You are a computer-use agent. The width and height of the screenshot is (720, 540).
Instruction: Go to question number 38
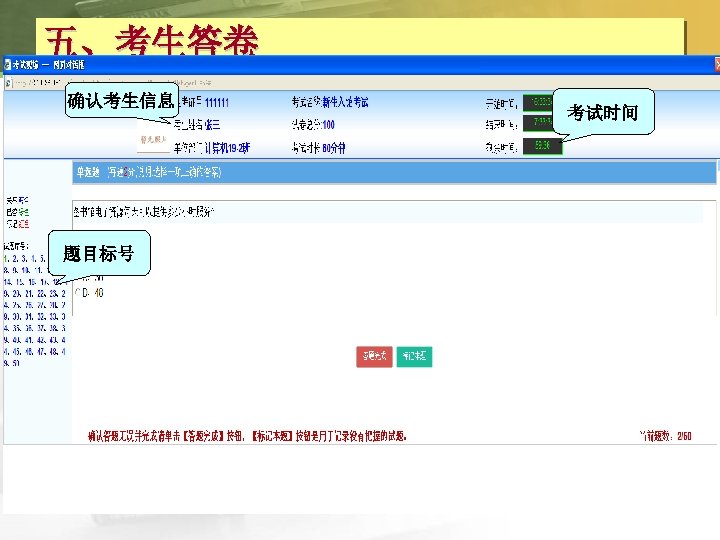53,329
